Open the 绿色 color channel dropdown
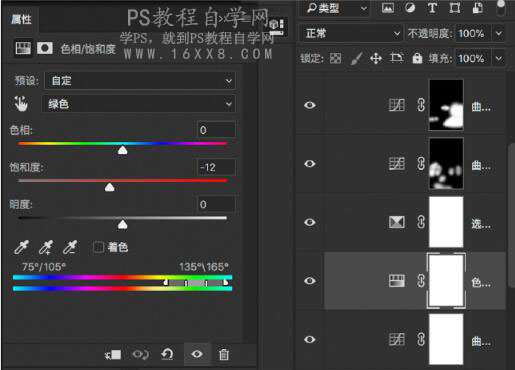Viewport: 515px width, 370px height. pos(138,104)
